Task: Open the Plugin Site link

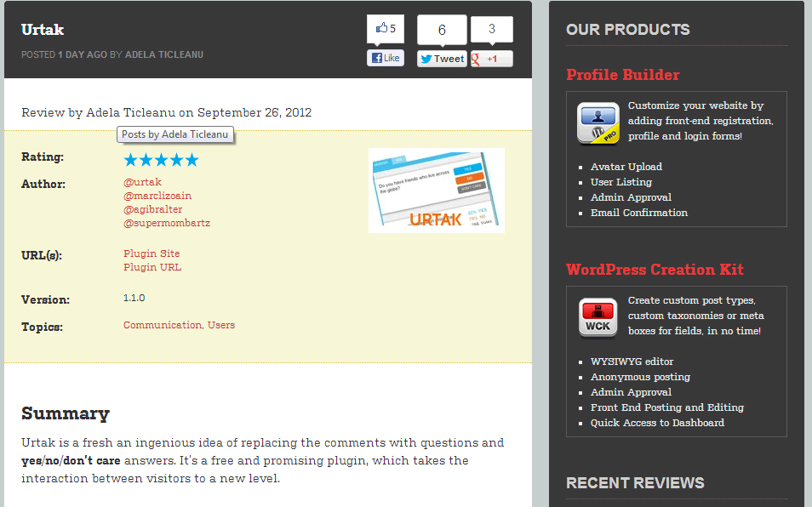Action: coord(152,253)
